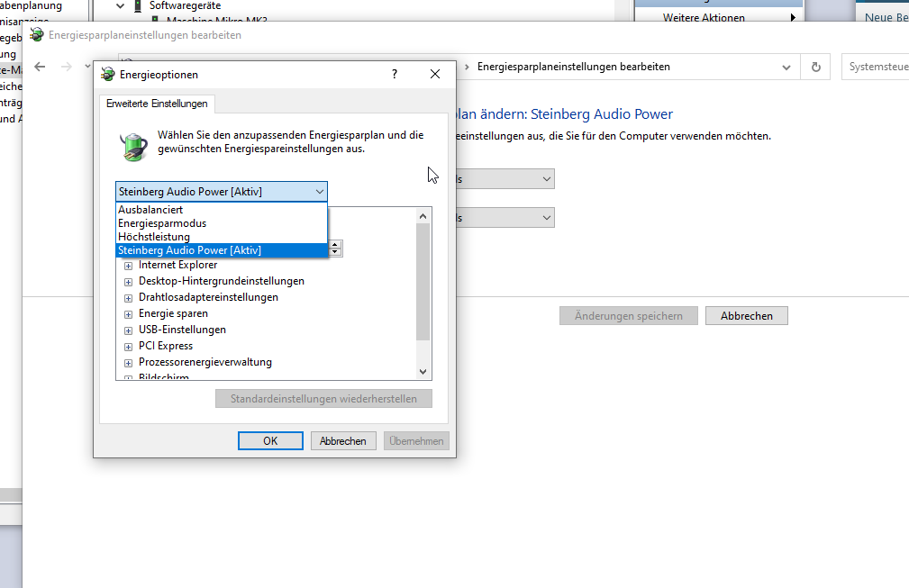Click the Softwaregeräte device icon
This screenshot has height=588, width=909.
coord(138,5)
